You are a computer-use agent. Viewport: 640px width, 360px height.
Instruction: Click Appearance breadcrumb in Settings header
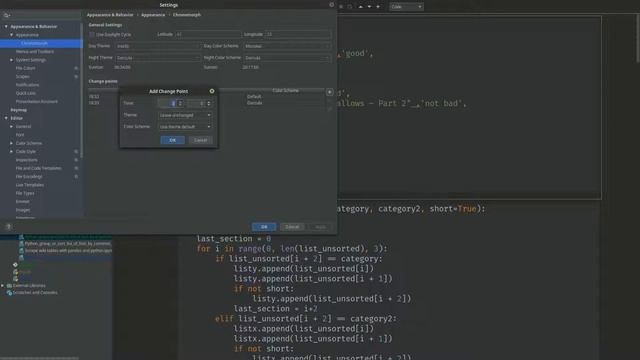[x=153, y=15]
